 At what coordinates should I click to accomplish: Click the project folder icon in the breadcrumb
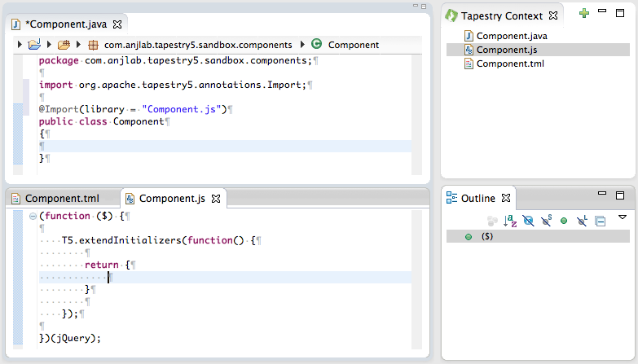coord(34,44)
